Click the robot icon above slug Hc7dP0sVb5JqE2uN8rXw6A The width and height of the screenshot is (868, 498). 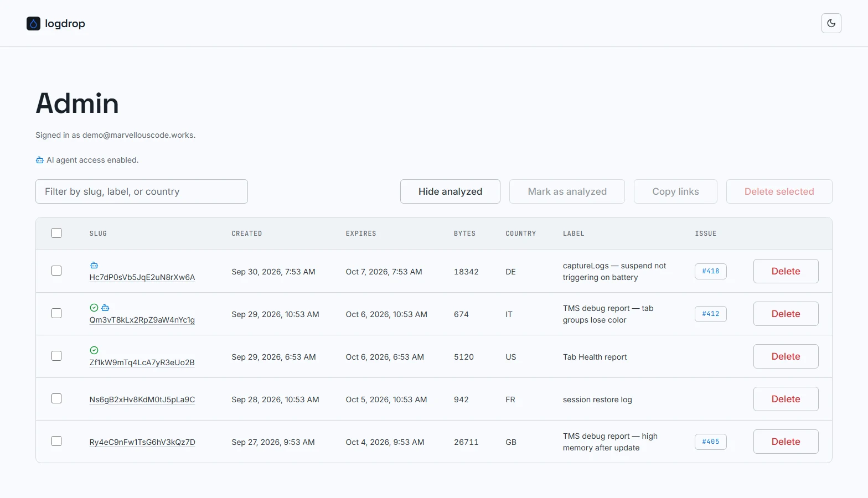[x=94, y=265]
